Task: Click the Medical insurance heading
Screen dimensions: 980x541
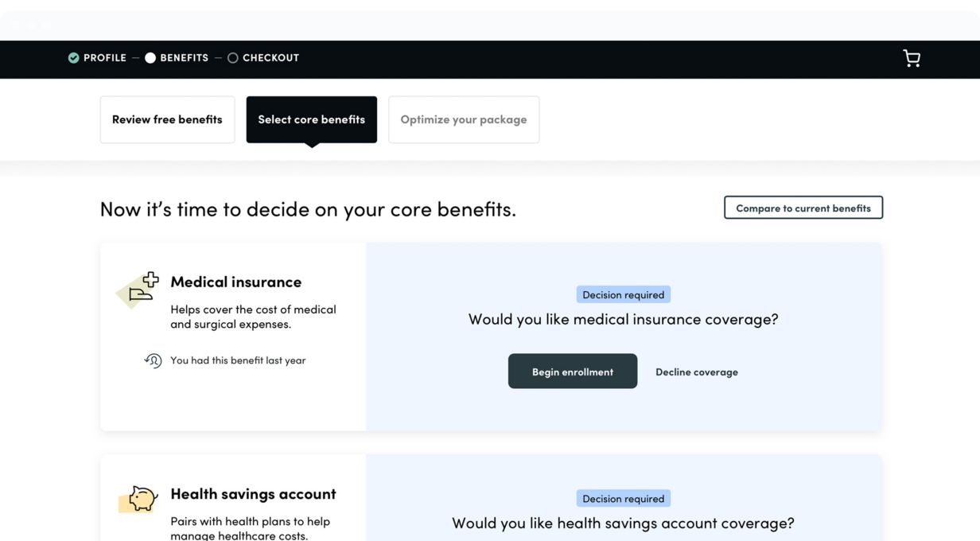Action: click(235, 282)
